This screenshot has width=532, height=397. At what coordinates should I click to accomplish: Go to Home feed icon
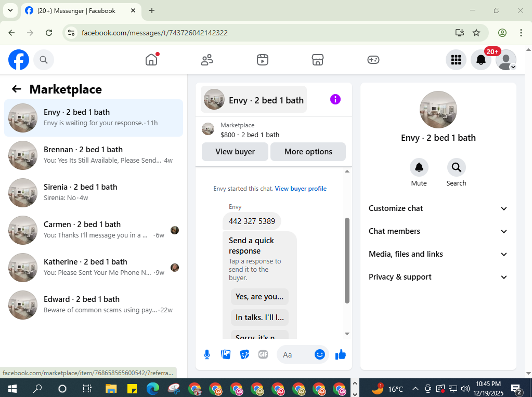[151, 60]
